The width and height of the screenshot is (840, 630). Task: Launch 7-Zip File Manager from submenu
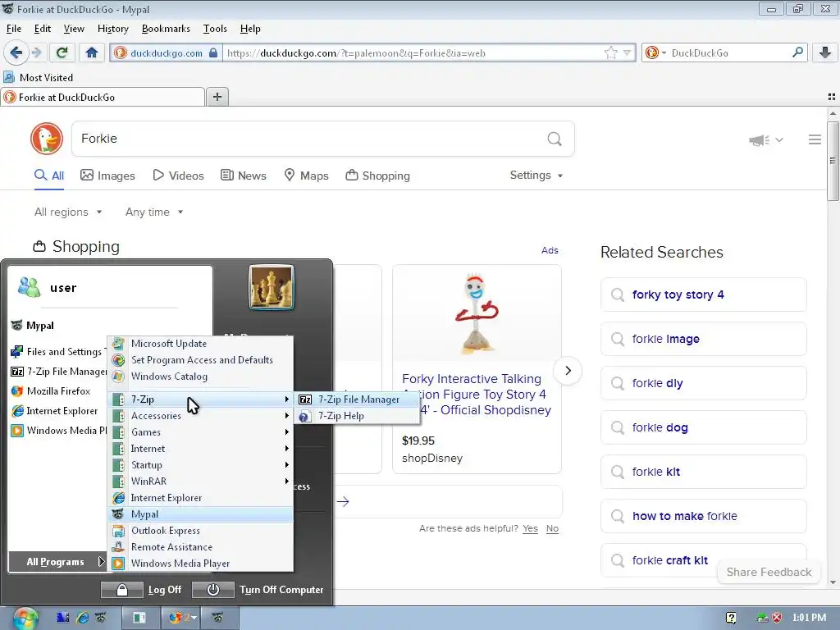click(357, 399)
